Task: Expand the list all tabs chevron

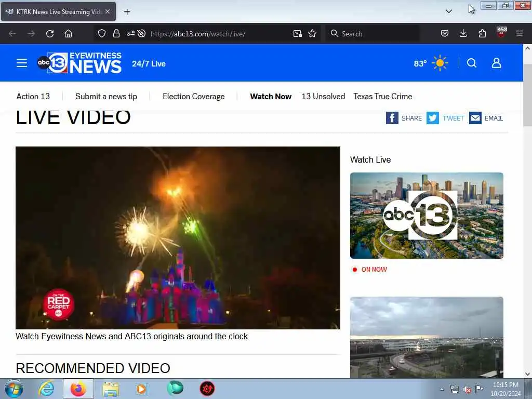Action: click(x=448, y=11)
